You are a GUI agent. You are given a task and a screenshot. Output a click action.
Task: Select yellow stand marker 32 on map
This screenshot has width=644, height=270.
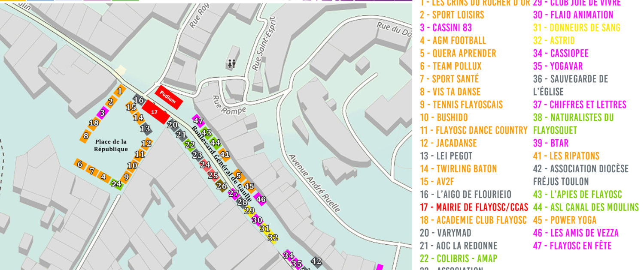pyautogui.click(x=273, y=237)
